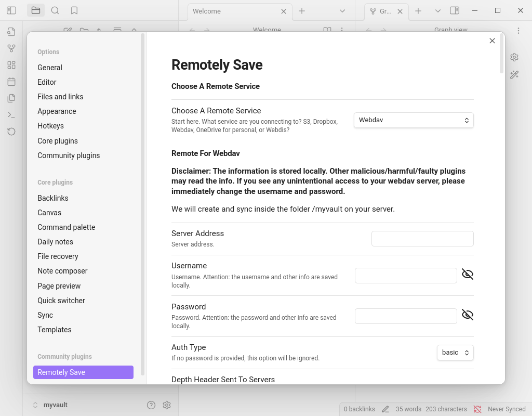The height and width of the screenshot is (416, 532).
Task: Open the Webdav remote service dropdown
Action: pos(414,120)
